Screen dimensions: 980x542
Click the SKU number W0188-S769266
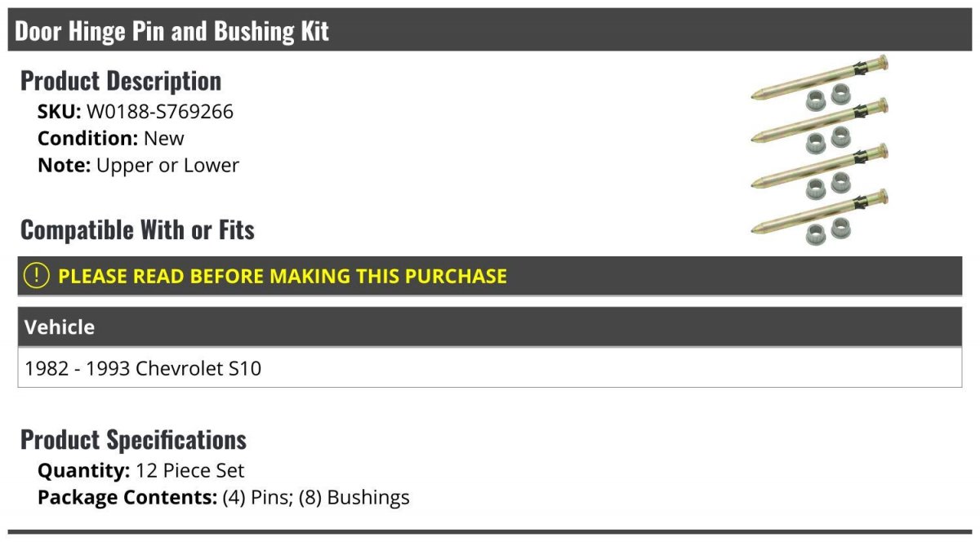[x=160, y=111]
